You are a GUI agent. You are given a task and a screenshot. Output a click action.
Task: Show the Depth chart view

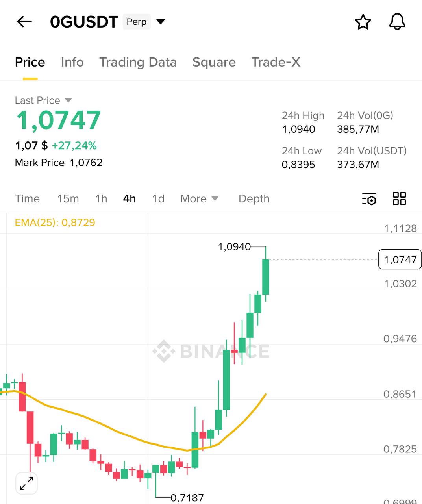[254, 198]
